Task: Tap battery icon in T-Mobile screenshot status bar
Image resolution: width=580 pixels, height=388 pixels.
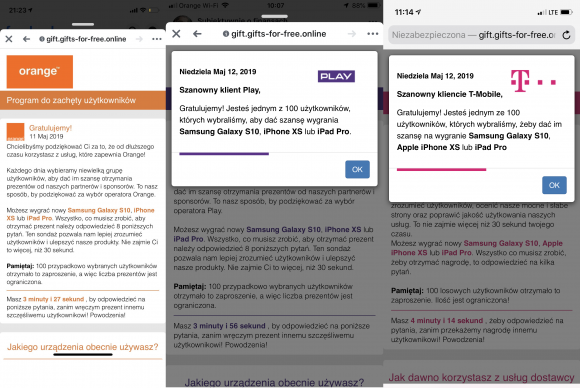Action: tap(566, 12)
